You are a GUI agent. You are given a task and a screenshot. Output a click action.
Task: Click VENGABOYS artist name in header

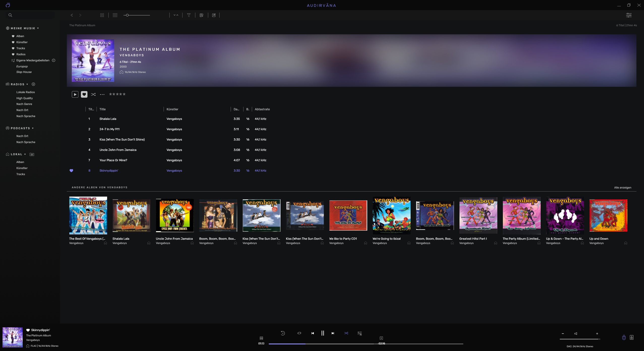coord(132,55)
